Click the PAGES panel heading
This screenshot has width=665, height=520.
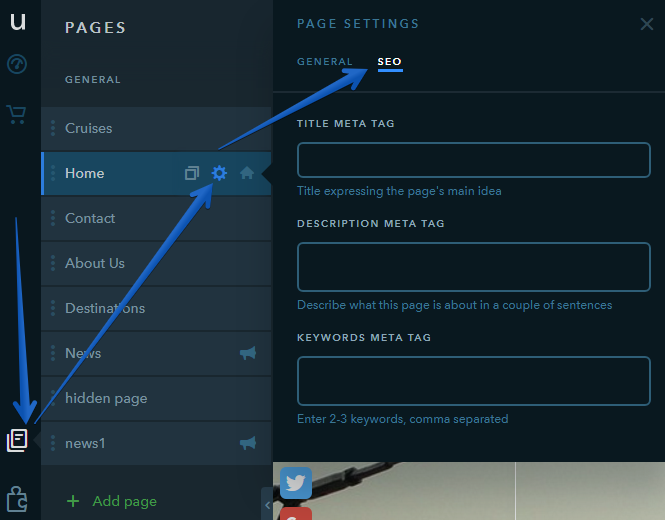click(95, 28)
